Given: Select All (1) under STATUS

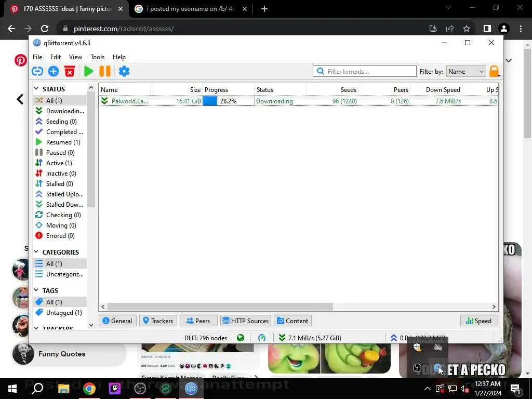Looking at the screenshot, I should 60,100.
